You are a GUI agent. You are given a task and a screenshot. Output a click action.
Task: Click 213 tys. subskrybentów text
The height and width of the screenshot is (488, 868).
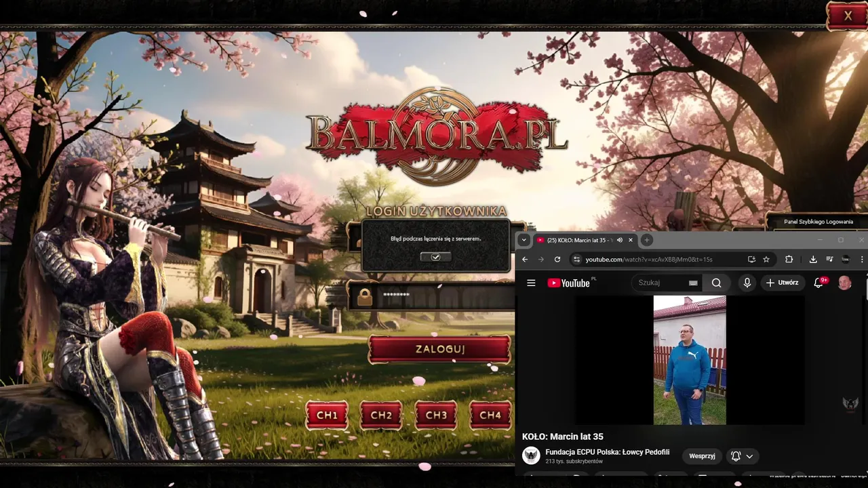574,462
